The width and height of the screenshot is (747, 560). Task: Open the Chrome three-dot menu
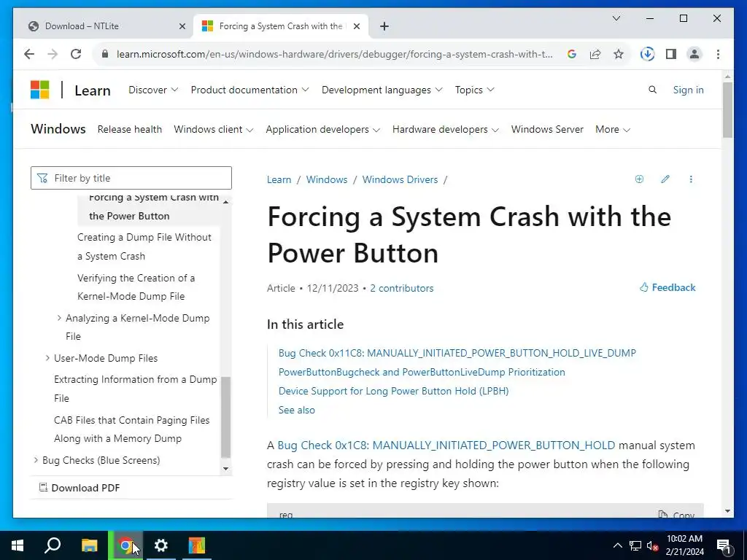(x=718, y=54)
